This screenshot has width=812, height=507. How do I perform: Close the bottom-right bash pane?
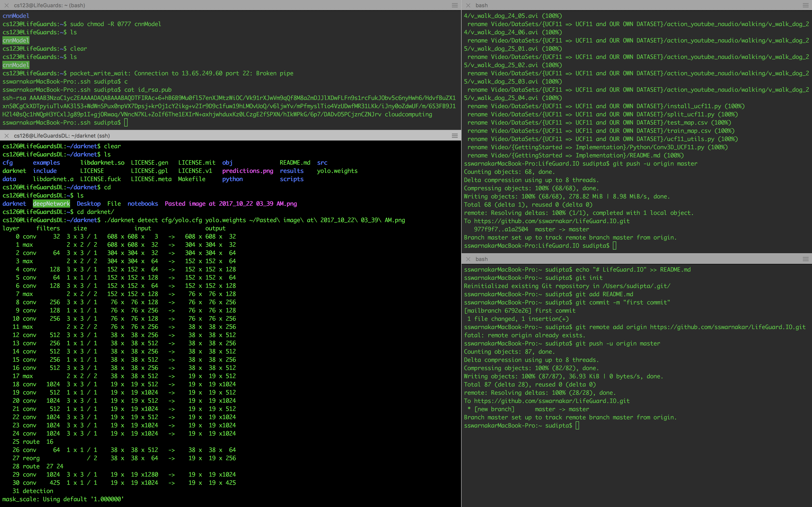468,259
